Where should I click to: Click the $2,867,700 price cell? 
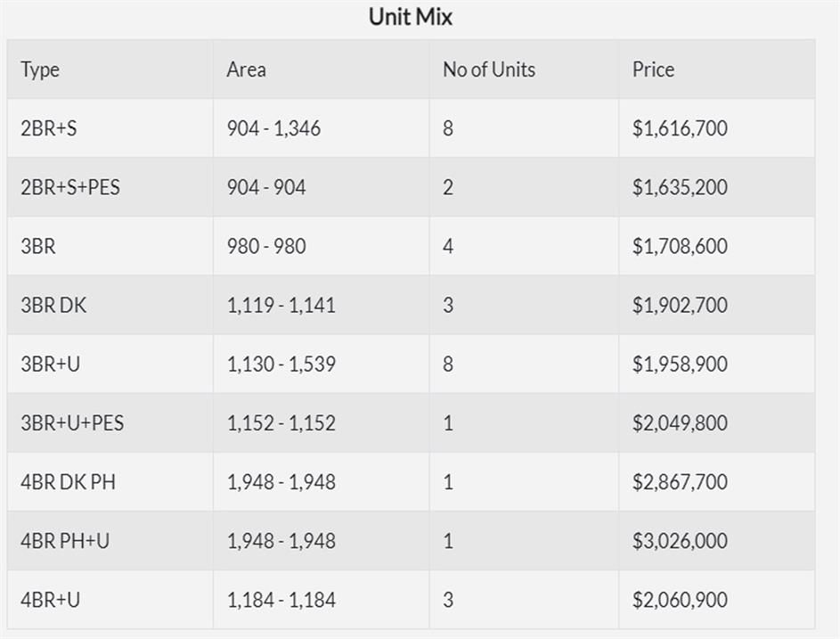[x=680, y=482]
